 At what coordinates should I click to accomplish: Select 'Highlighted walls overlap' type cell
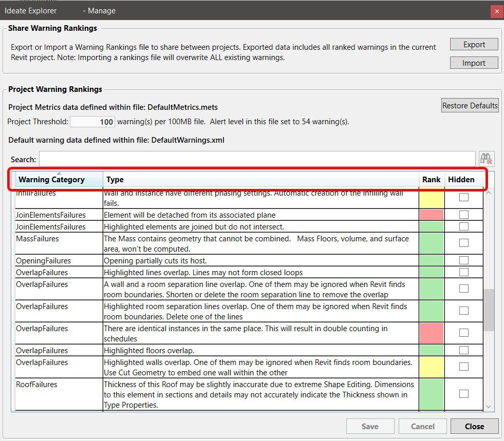click(x=260, y=367)
